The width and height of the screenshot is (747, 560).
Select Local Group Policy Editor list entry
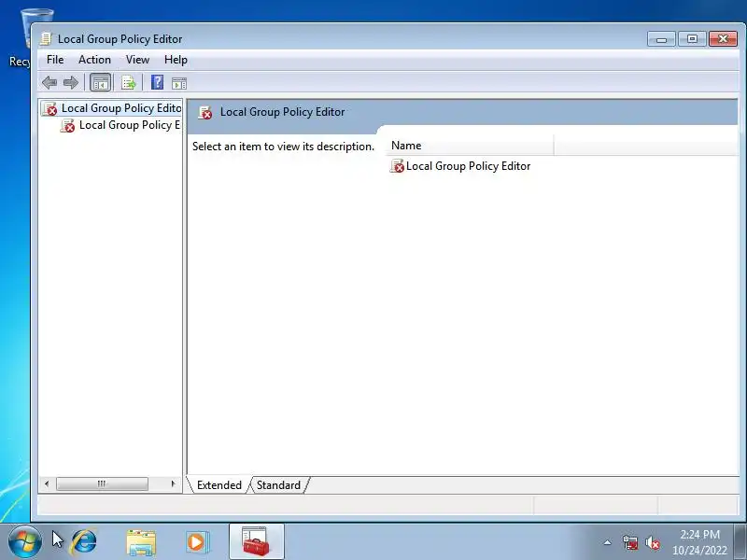[460, 166]
